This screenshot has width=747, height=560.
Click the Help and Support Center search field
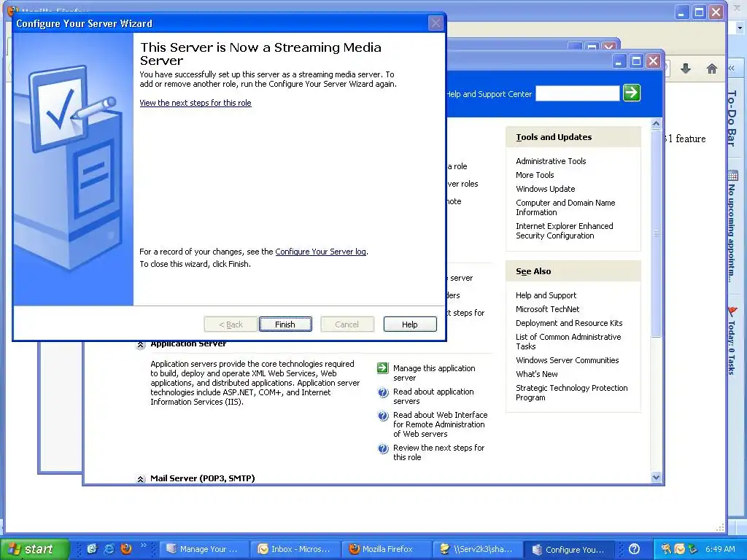tap(578, 94)
